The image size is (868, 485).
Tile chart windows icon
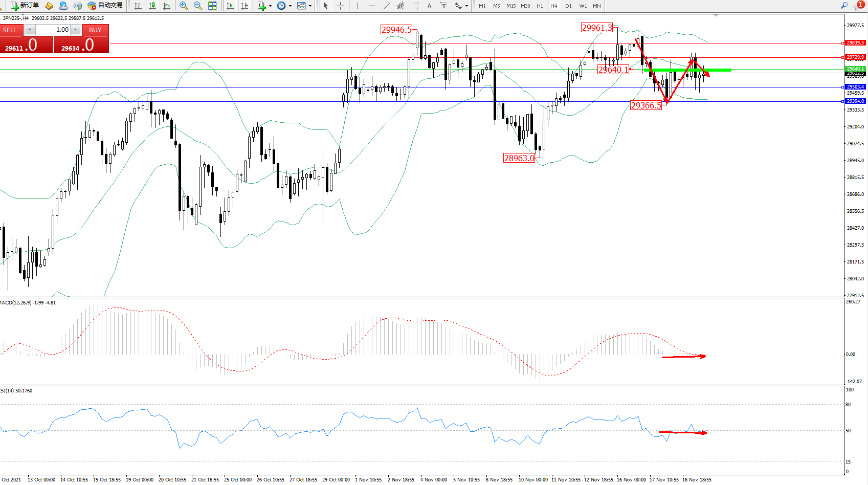pyautogui.click(x=212, y=6)
